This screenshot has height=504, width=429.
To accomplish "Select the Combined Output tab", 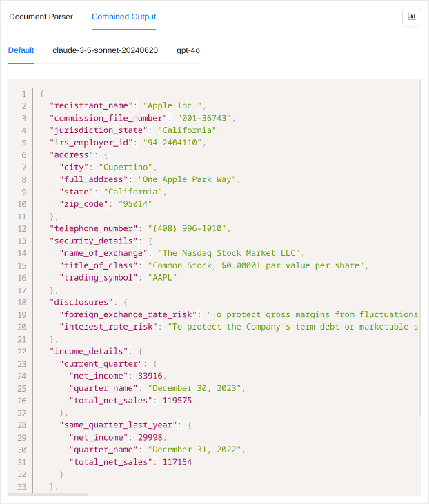I will [123, 17].
